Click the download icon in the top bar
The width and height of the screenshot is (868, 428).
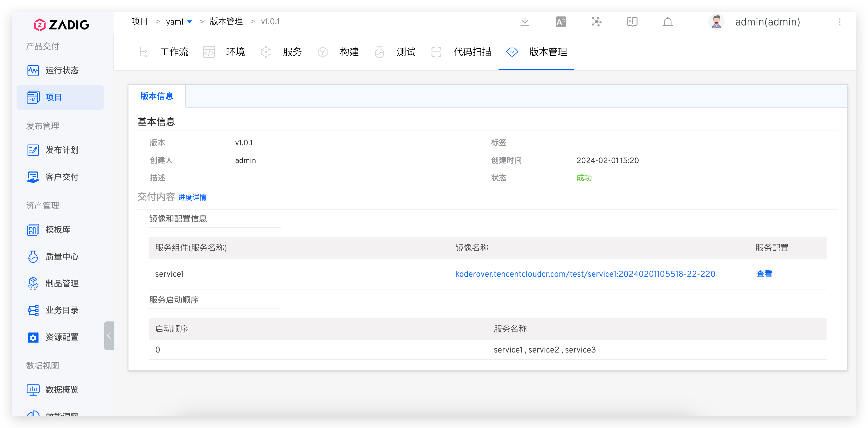pos(525,22)
